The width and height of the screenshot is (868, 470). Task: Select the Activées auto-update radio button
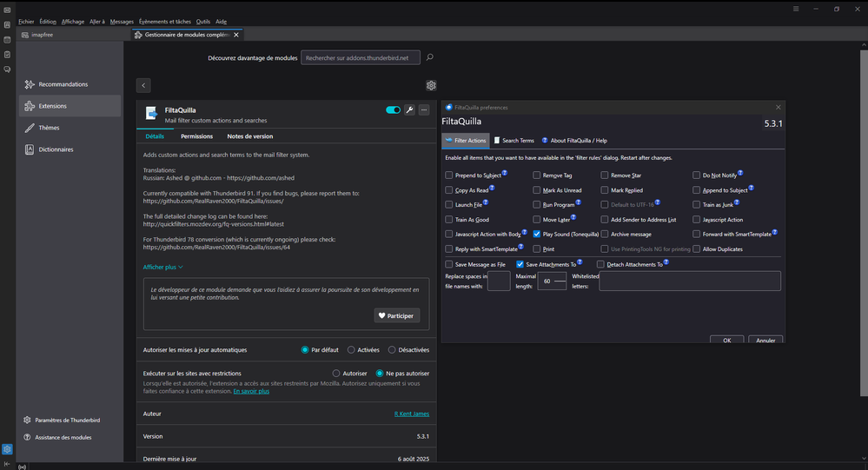(351, 350)
